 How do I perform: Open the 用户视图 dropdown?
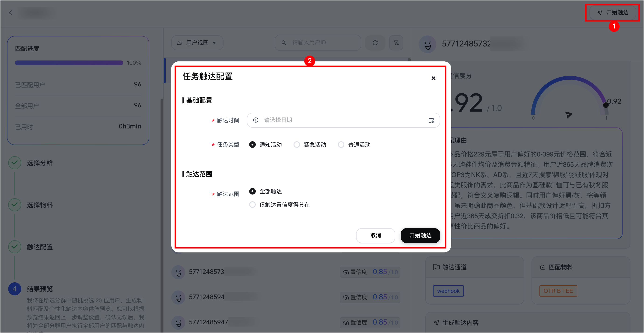[x=197, y=43]
